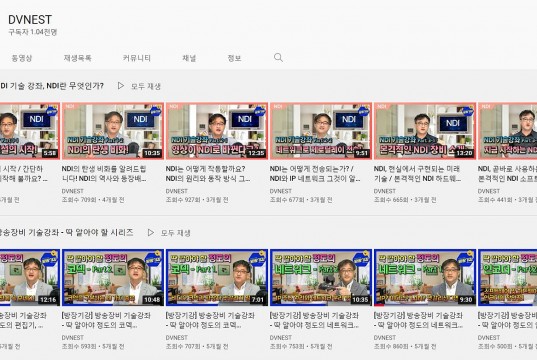The height and width of the screenshot is (360, 537).
Task: Open 딱 알아야 정도의 코덱 title under 7:01 video
Action: [x=210, y=320]
